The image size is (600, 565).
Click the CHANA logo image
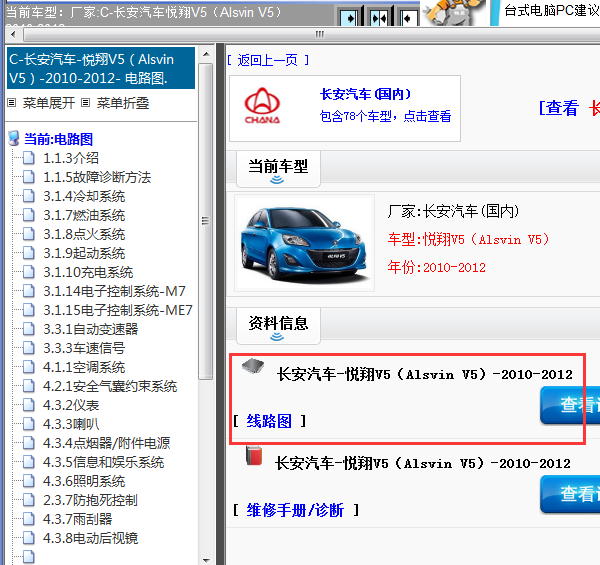262,106
